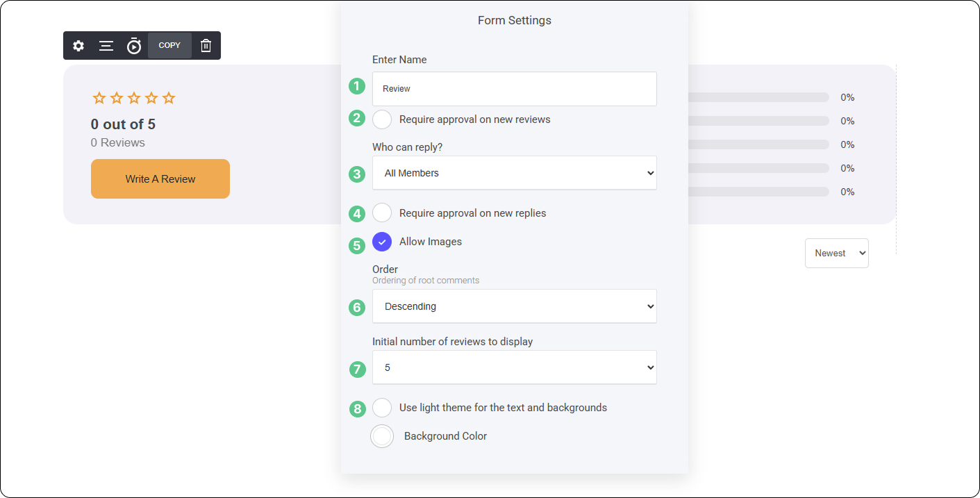Open initial number of reviews dropdown
The image size is (980, 498).
pos(514,367)
